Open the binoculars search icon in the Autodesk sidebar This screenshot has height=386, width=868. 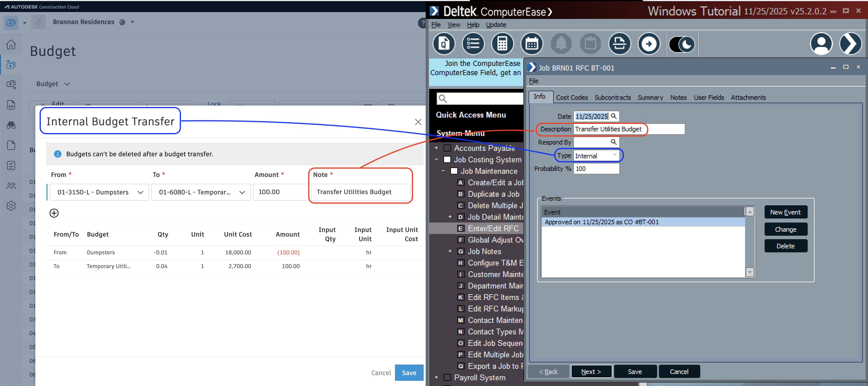pos(11,125)
